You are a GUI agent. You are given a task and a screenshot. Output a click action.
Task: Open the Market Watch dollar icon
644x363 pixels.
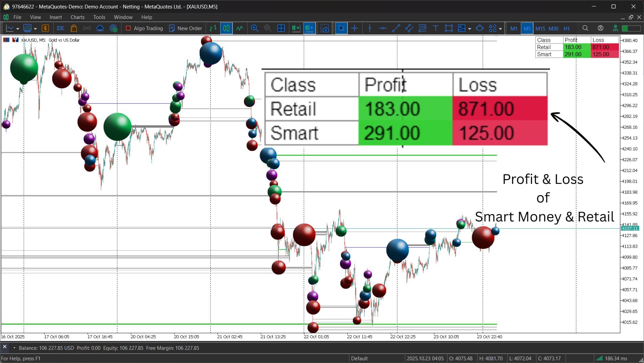coord(45,28)
